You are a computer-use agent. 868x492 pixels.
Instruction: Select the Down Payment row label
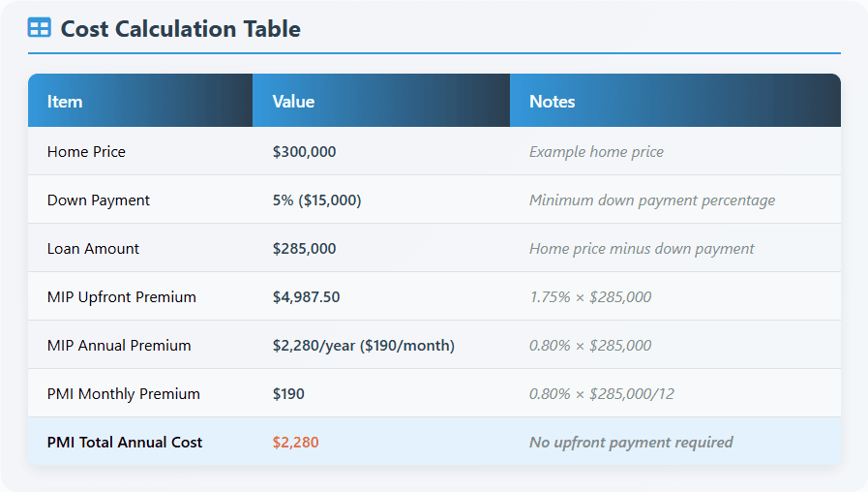click(x=99, y=200)
